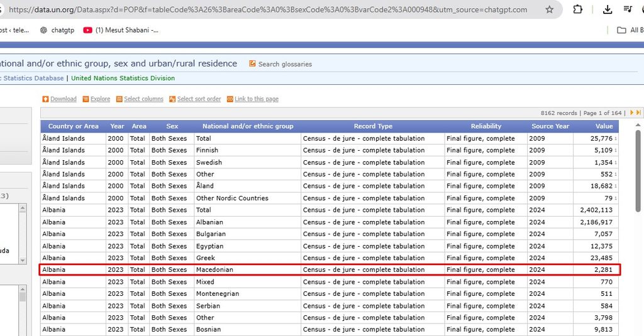Open the Mesut Shabani YouTube bookmark
The image size is (644, 336).
[121, 30]
